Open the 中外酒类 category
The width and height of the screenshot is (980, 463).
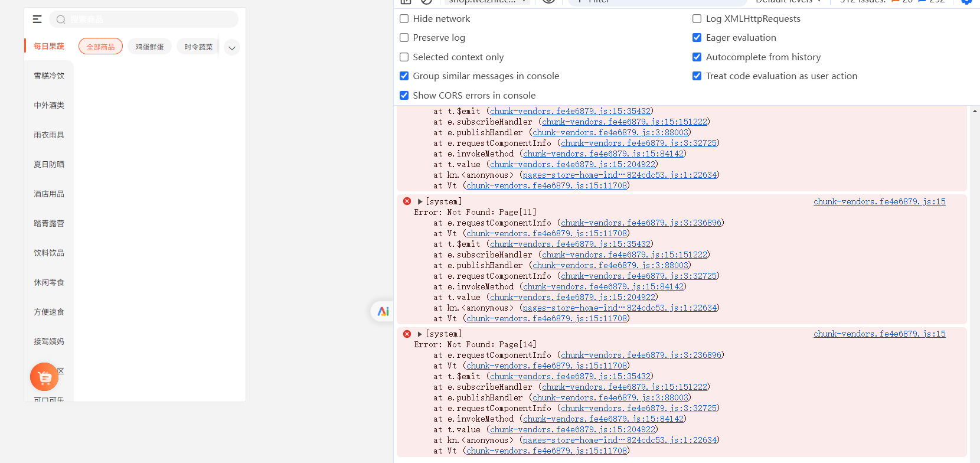tap(49, 105)
